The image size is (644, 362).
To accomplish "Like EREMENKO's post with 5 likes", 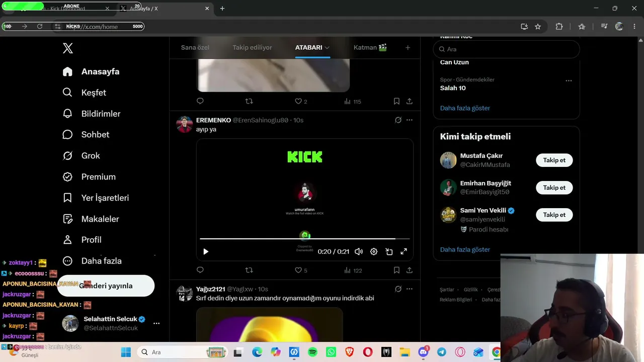I will point(301,270).
